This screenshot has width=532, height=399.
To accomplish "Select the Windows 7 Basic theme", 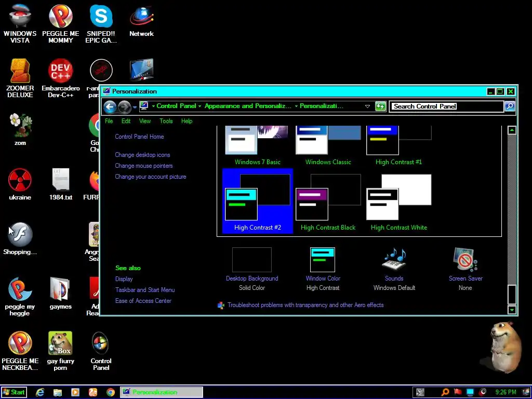I will pos(258,145).
